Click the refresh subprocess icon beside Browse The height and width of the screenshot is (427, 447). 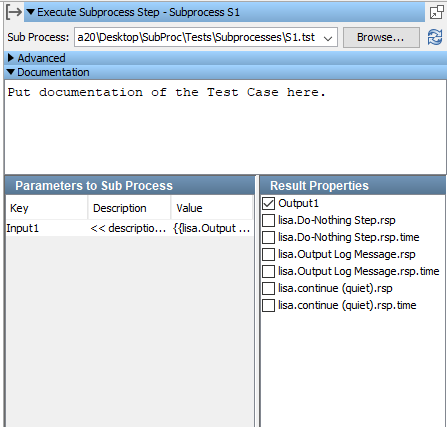click(435, 37)
